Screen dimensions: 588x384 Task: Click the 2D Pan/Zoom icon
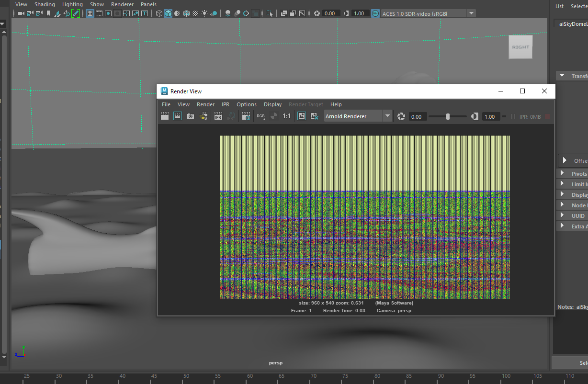coord(67,13)
